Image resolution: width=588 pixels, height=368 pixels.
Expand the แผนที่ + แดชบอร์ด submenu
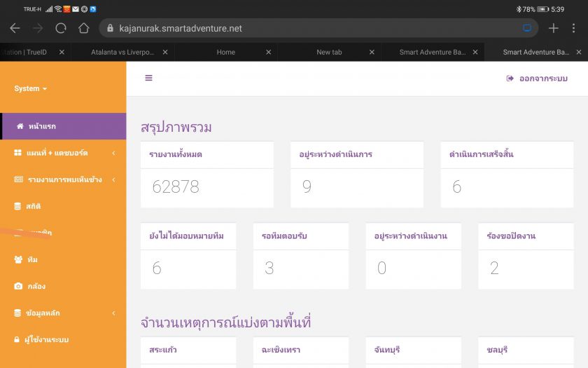[x=57, y=153]
